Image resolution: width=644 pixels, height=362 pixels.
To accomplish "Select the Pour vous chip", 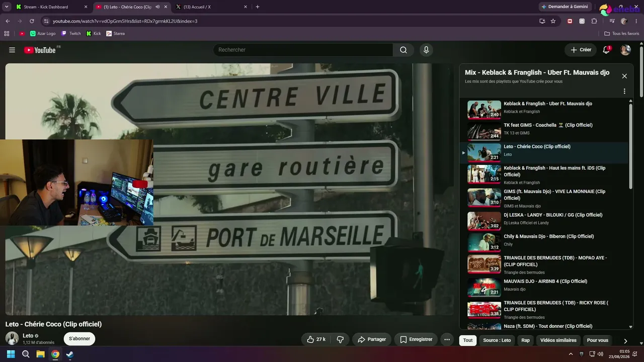I will [598, 340].
